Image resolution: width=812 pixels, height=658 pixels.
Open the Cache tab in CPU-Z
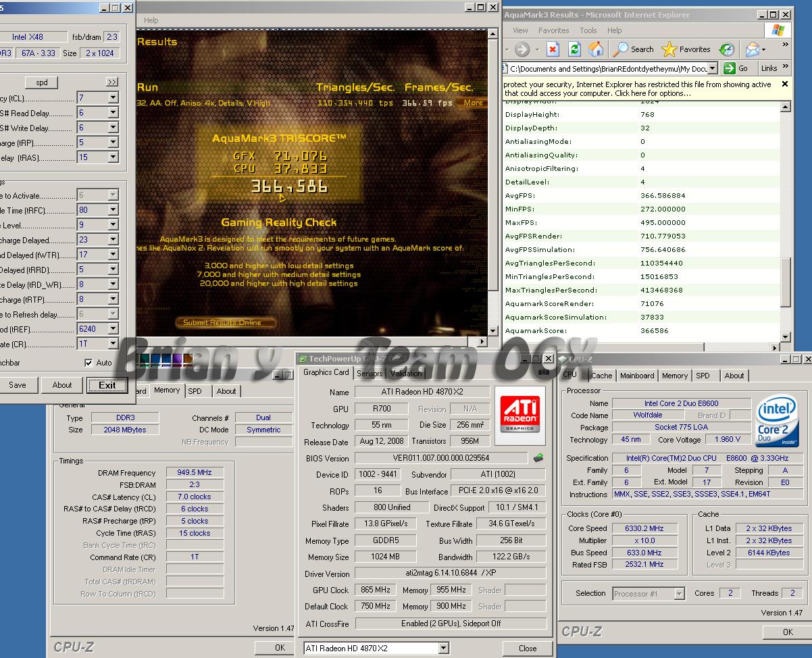tap(601, 376)
